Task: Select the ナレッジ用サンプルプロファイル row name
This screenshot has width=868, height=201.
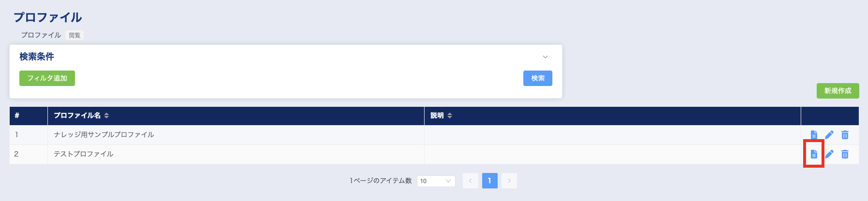Action: tap(104, 135)
